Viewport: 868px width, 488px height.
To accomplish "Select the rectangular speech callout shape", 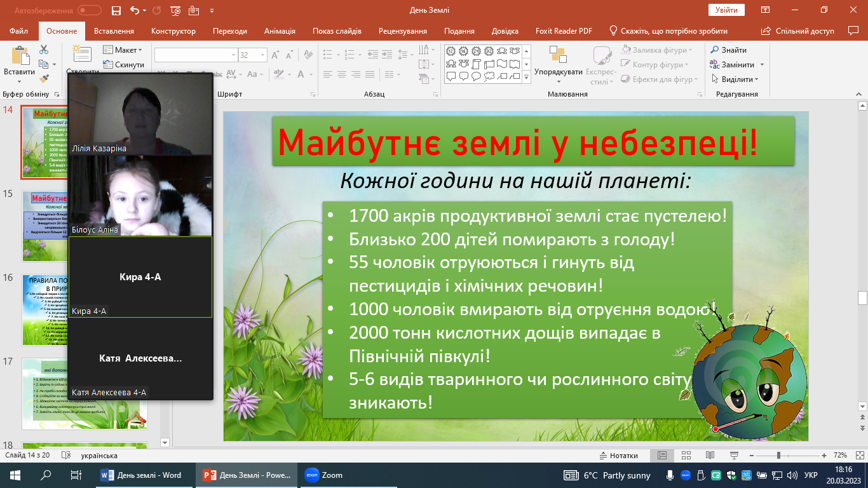I will tap(451, 76).
